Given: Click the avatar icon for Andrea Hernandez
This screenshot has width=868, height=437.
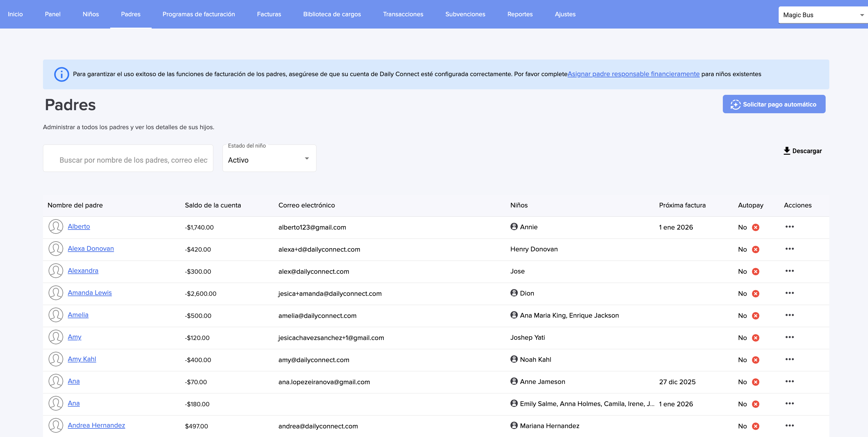Looking at the screenshot, I should coord(56,425).
